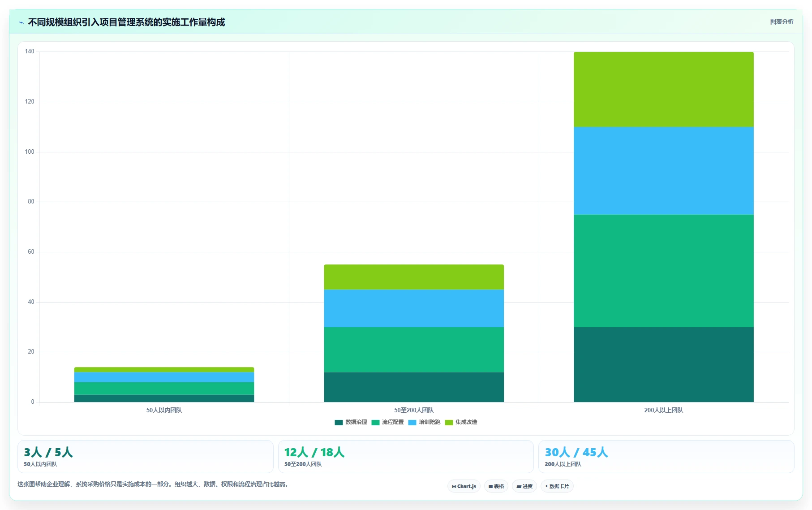Screen dimensions: 812x510
Task: Toggle the 流程配置 legend item
Action: pyautogui.click(x=387, y=422)
